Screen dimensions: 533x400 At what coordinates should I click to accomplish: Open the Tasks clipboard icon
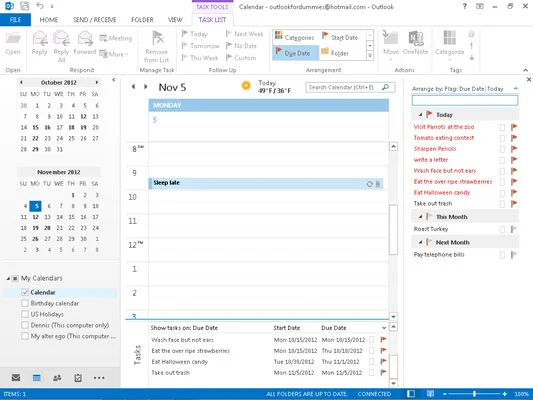(x=78, y=378)
